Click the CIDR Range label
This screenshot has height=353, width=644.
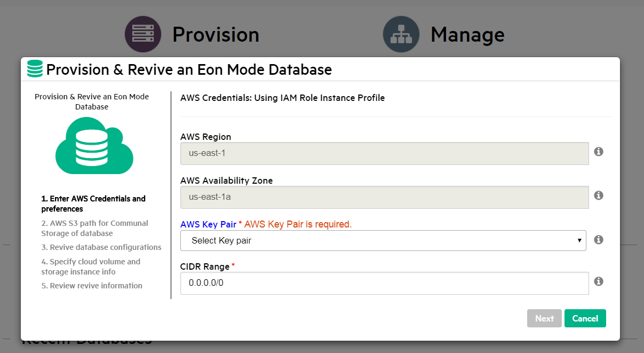205,266
